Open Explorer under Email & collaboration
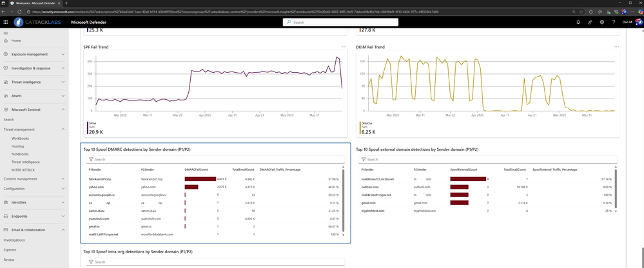The height and width of the screenshot is (268, 644). pyautogui.click(x=9, y=250)
